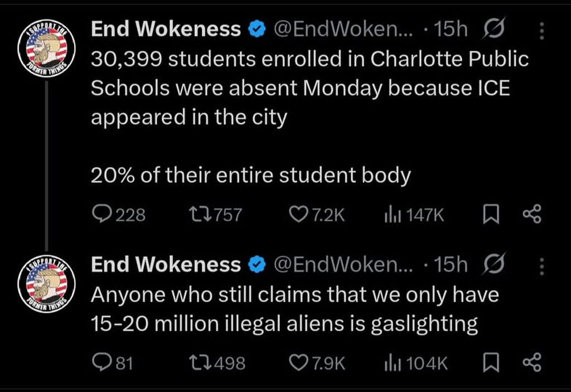Share the first tweet about ICE
Viewport: 571px width, 392px height.
531,214
